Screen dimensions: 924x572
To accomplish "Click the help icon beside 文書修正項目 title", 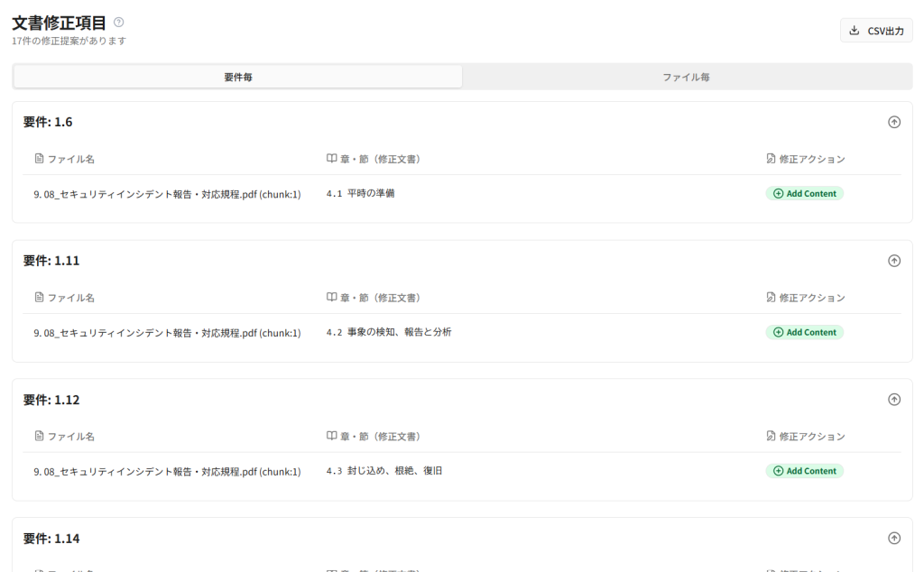I will point(119,23).
